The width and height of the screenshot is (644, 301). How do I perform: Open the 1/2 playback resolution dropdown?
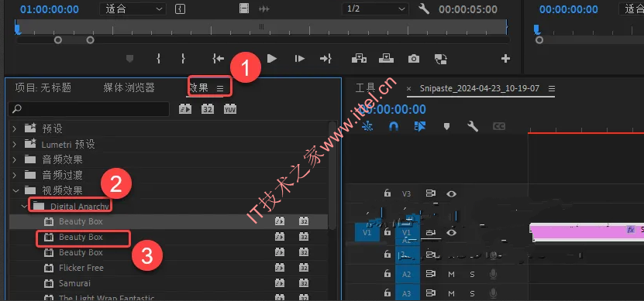click(375, 9)
